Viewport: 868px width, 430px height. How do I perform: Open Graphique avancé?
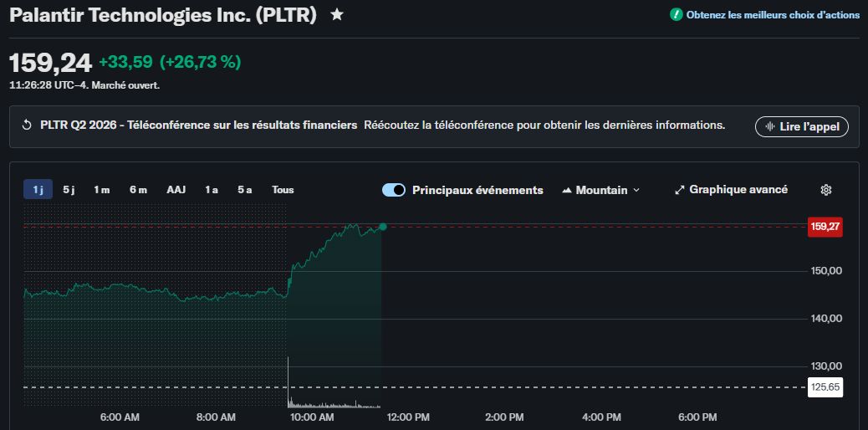(731, 190)
